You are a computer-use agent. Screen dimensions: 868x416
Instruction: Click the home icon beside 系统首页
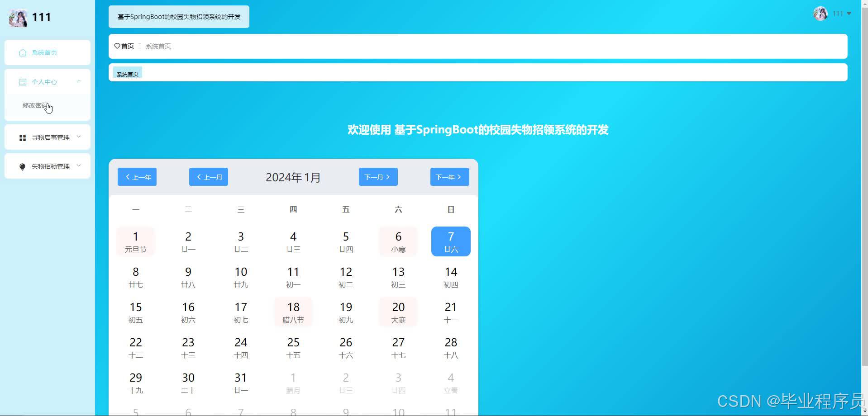click(23, 53)
